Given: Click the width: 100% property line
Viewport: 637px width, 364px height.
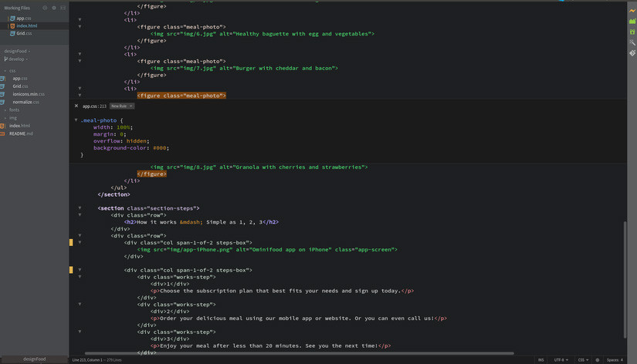Looking at the screenshot, I should [113, 127].
